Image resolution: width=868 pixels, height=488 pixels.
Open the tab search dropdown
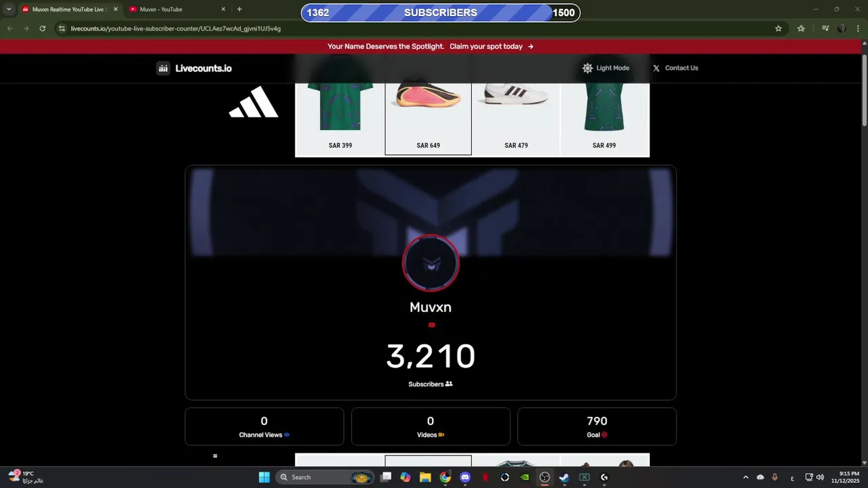(9, 9)
